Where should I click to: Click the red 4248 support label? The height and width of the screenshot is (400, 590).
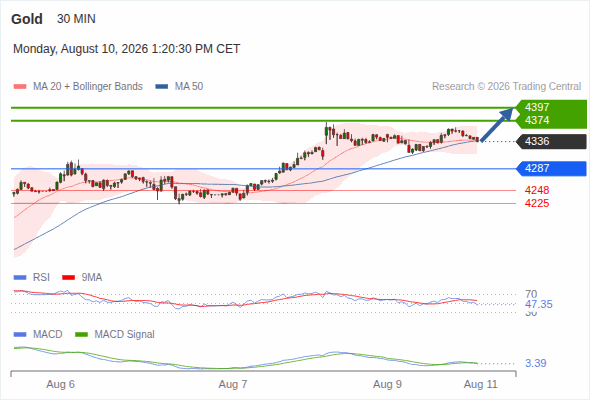click(537, 190)
